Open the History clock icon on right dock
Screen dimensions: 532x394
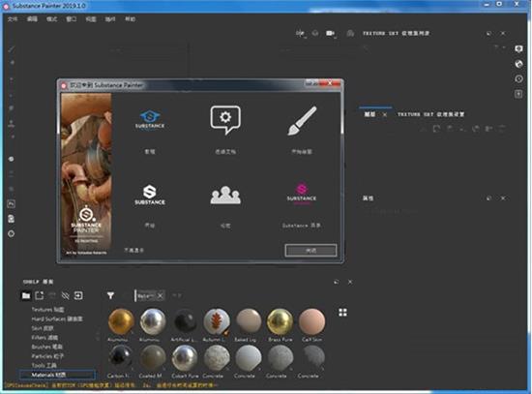[x=518, y=78]
